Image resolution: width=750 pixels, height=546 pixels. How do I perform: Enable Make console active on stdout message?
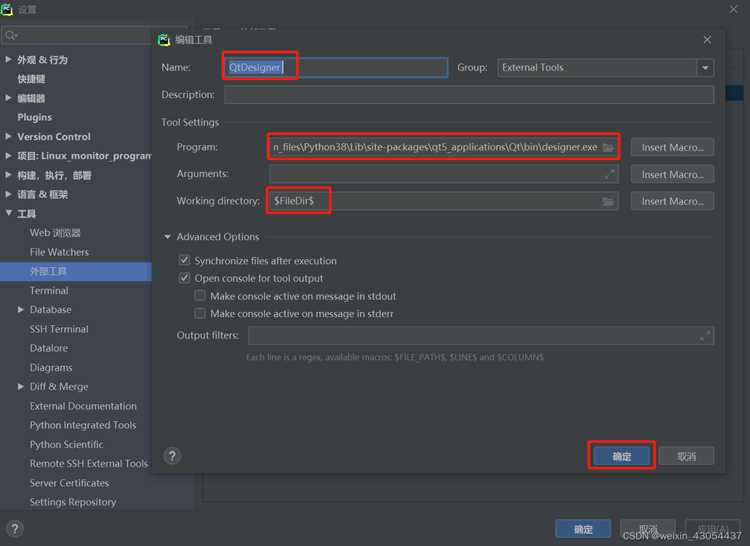(x=200, y=296)
